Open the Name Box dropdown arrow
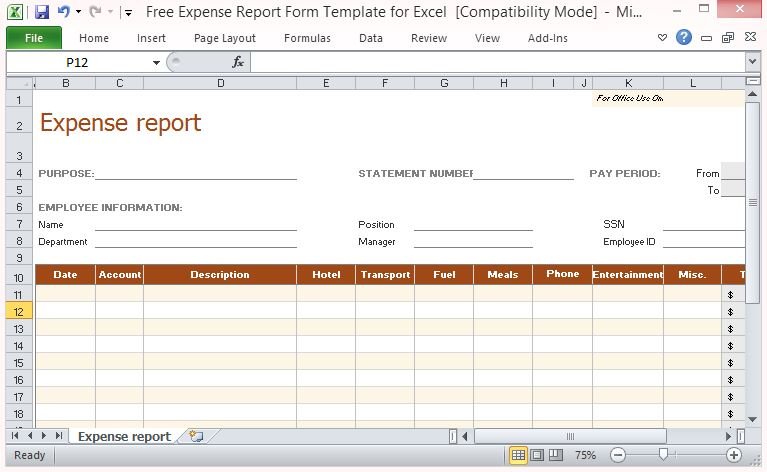This screenshot has height=472, width=767. (x=156, y=62)
